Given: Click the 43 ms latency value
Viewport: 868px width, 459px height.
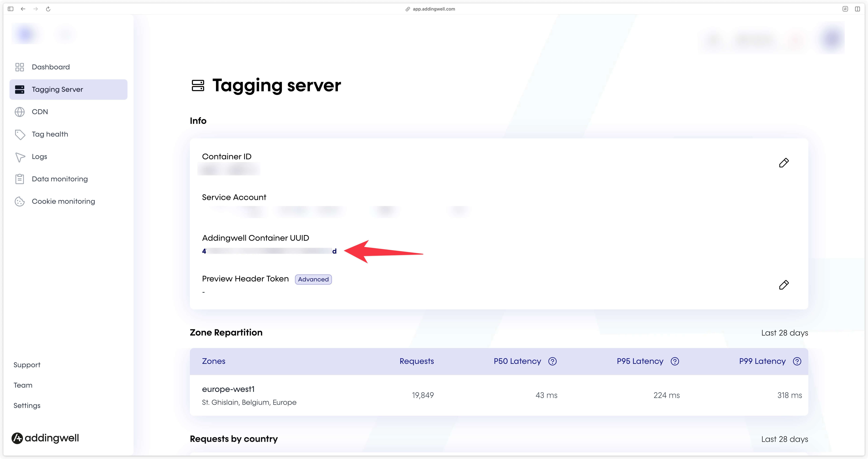Looking at the screenshot, I should 546,395.
